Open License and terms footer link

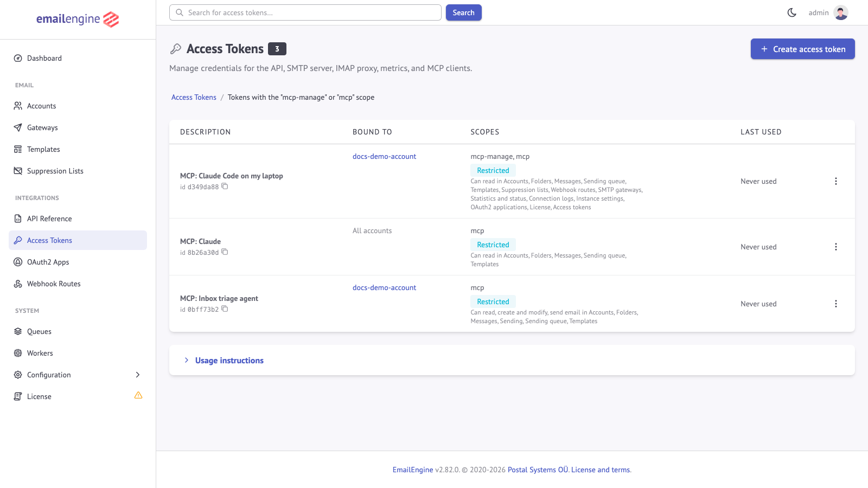pos(601,470)
